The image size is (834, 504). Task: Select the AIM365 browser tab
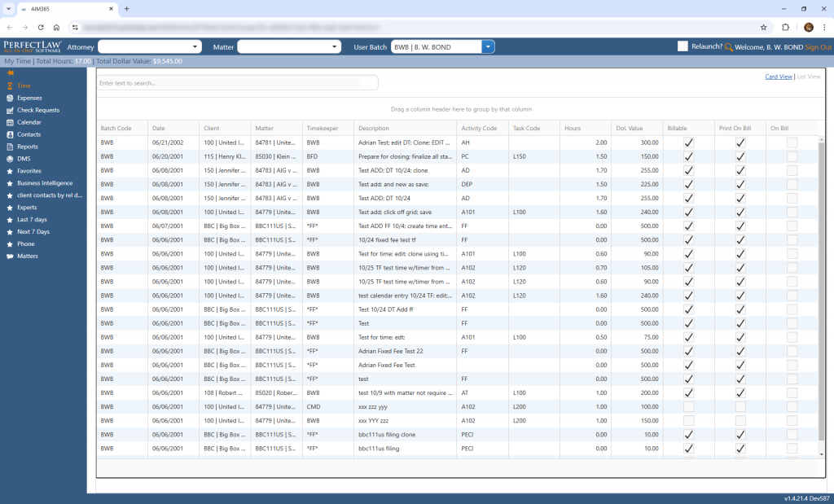(65, 9)
